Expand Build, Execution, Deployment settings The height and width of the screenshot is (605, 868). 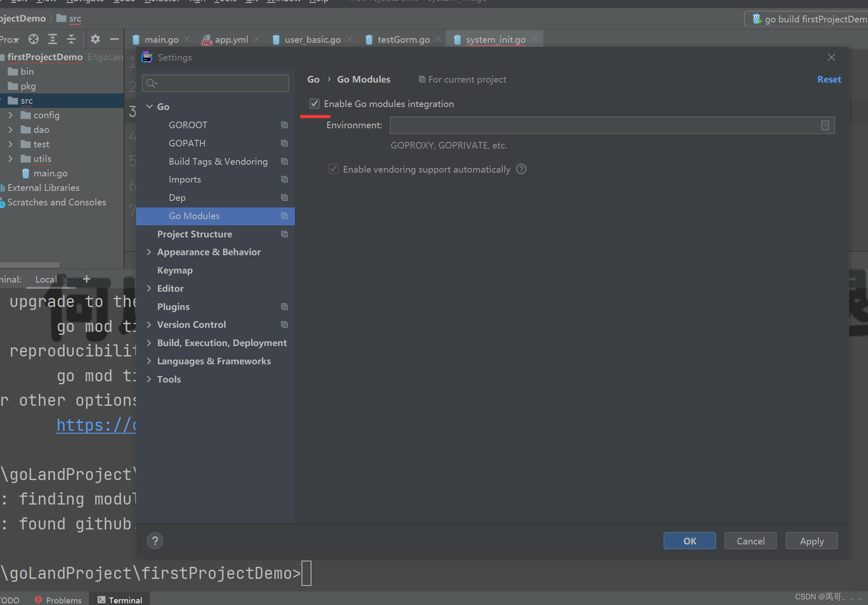pos(149,343)
